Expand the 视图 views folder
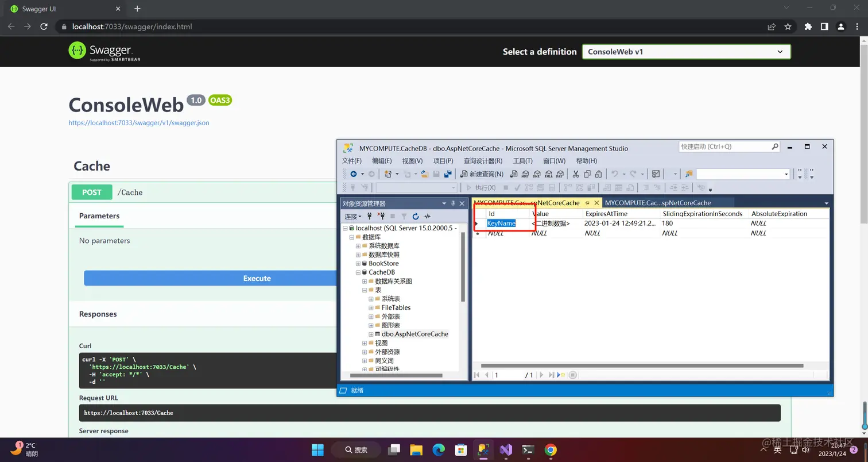This screenshot has height=462, width=868. point(365,343)
